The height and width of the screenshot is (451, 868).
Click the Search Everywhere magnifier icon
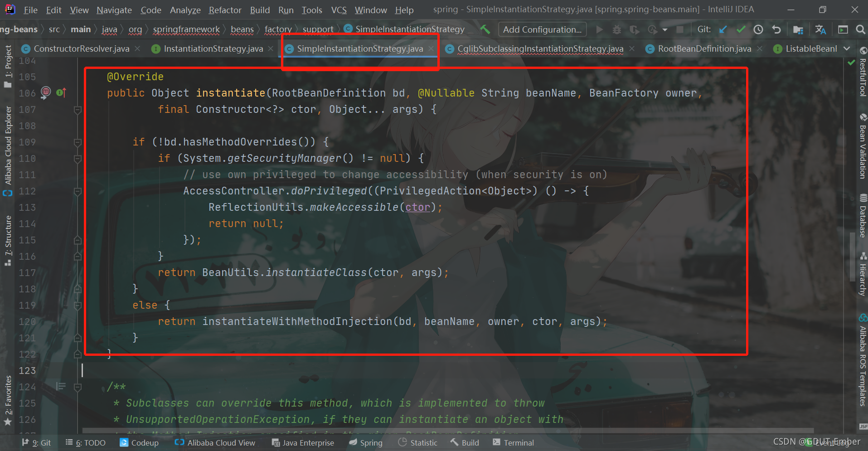coord(860,29)
